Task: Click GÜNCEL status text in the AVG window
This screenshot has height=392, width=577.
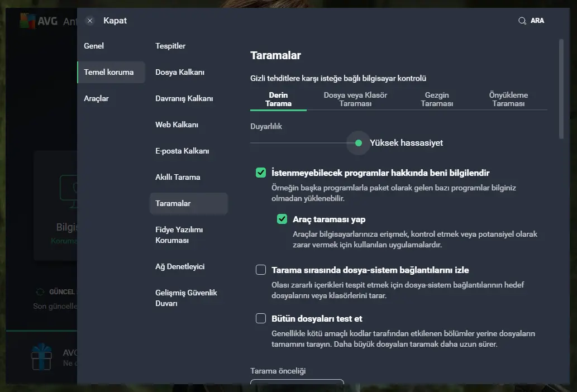Action: (62, 292)
